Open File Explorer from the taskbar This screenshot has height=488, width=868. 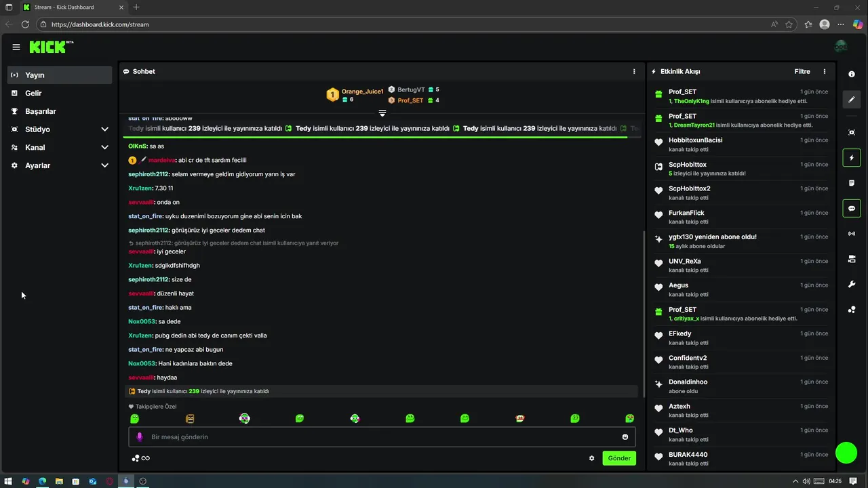click(59, 481)
